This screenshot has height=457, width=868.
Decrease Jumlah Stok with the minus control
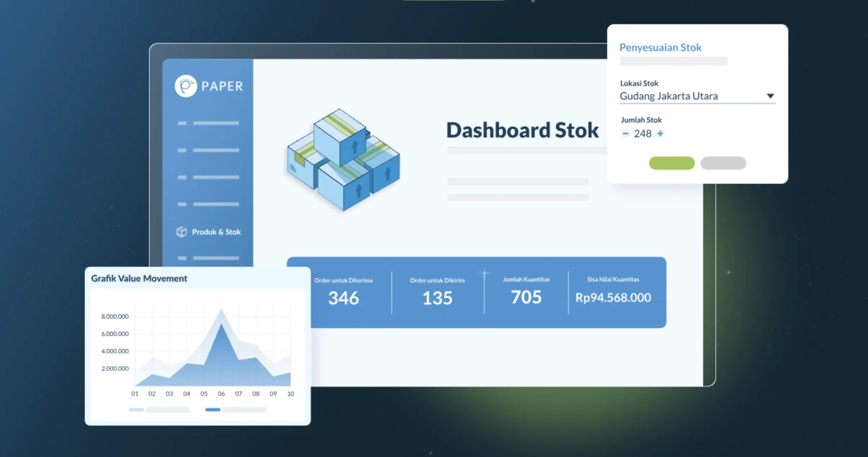pyautogui.click(x=625, y=134)
